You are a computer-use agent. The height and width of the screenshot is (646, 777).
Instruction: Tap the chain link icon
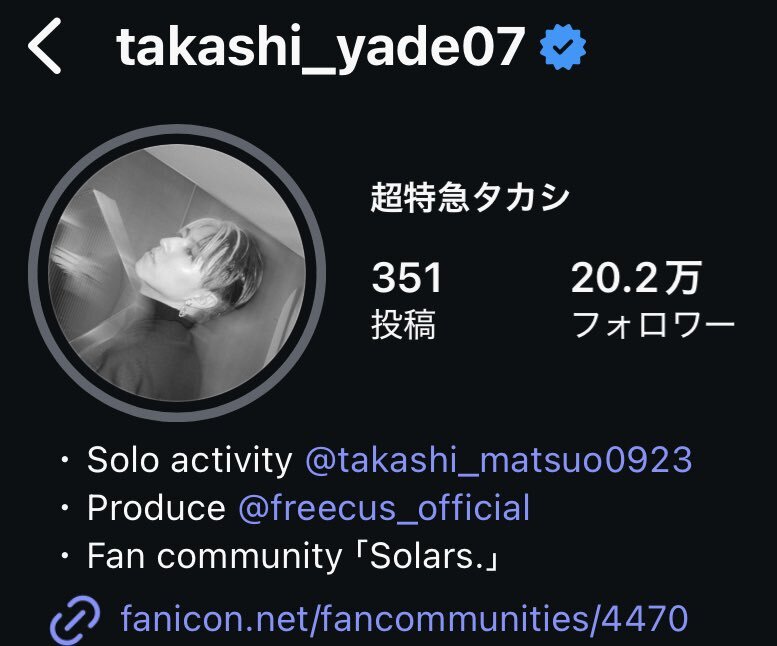(x=75, y=620)
